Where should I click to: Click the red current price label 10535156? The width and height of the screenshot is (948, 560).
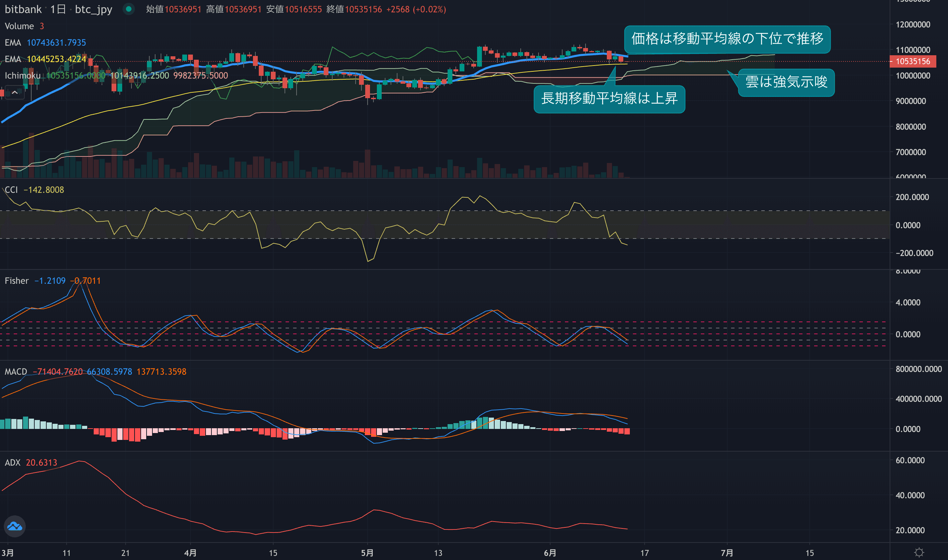pyautogui.click(x=913, y=61)
